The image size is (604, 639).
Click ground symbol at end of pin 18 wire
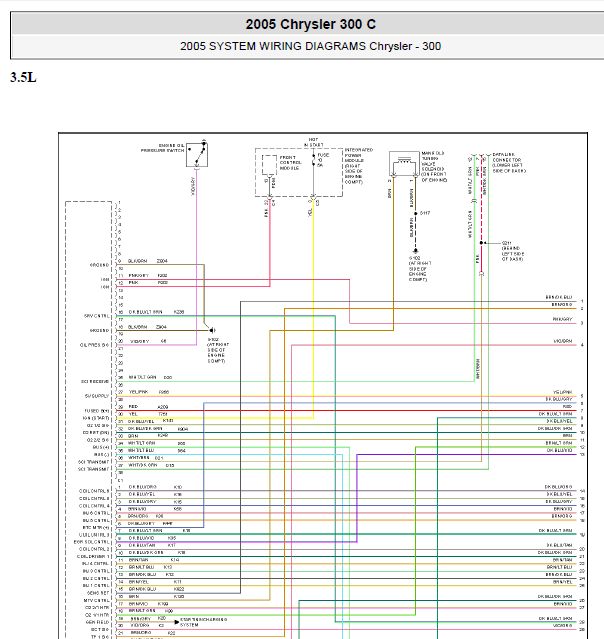212,330
